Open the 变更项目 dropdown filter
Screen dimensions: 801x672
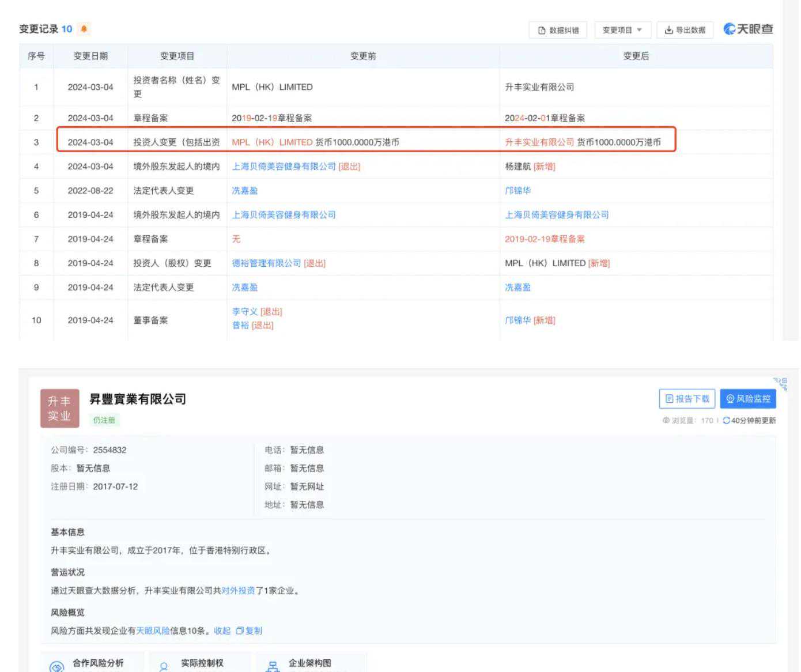coord(622,30)
